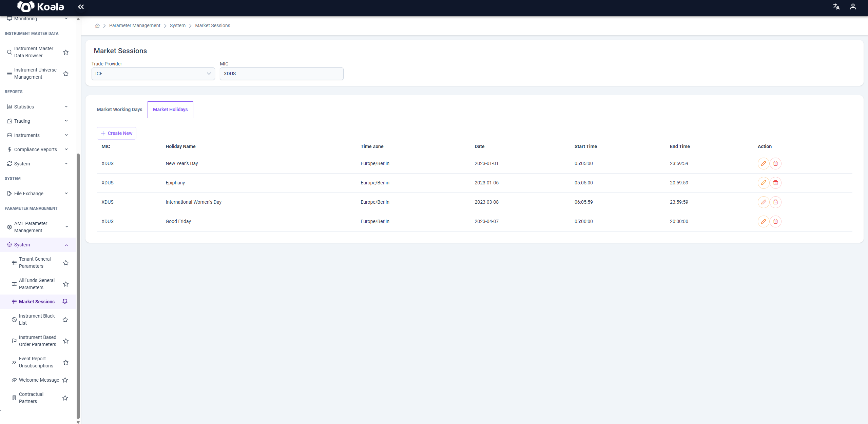Switch to Market Working Days tab

(x=119, y=109)
